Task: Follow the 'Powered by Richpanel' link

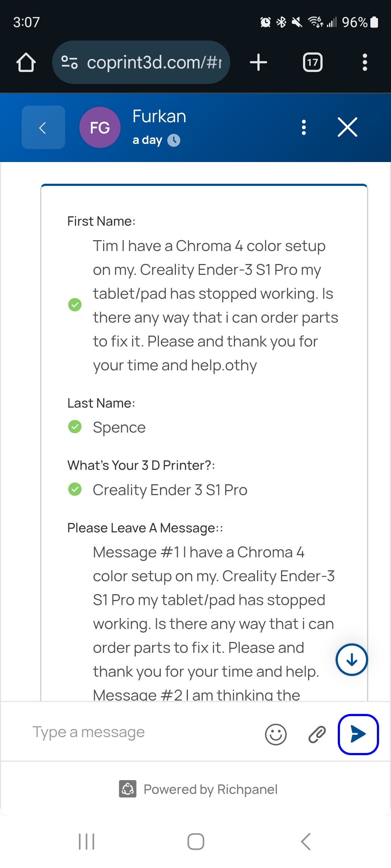Action: point(198,789)
